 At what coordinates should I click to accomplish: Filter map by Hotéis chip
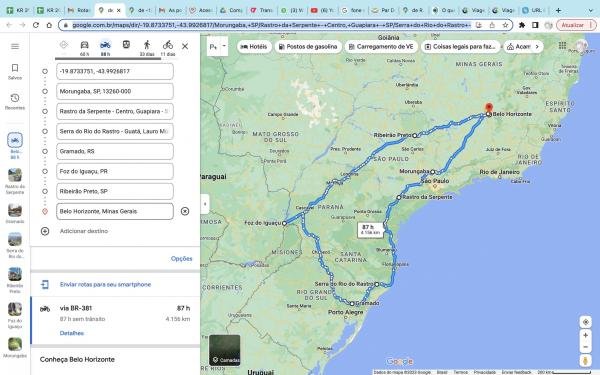[254, 47]
